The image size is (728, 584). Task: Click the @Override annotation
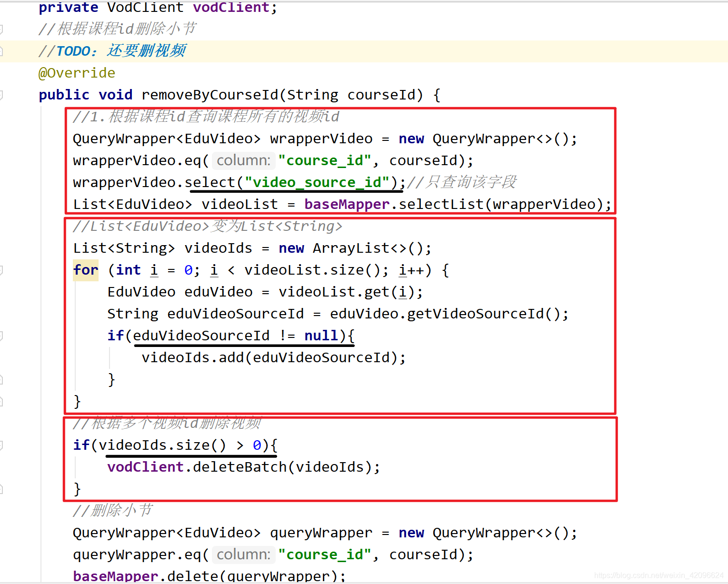point(77,73)
